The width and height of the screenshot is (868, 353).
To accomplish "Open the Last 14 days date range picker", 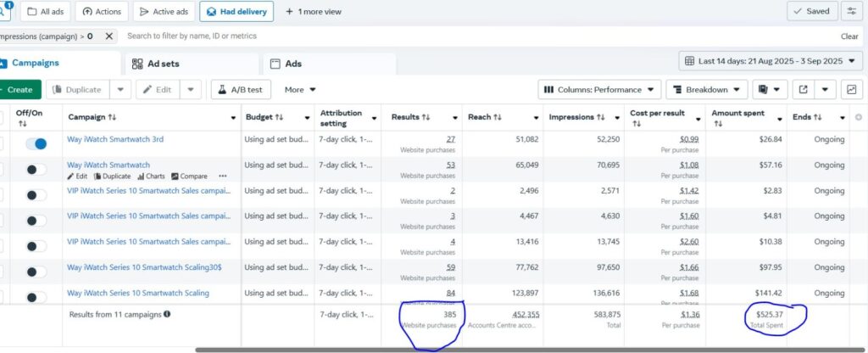I will coord(769,61).
